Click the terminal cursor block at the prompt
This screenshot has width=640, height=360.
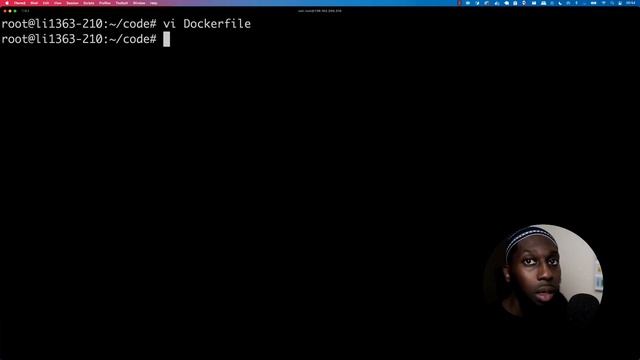coord(167,39)
